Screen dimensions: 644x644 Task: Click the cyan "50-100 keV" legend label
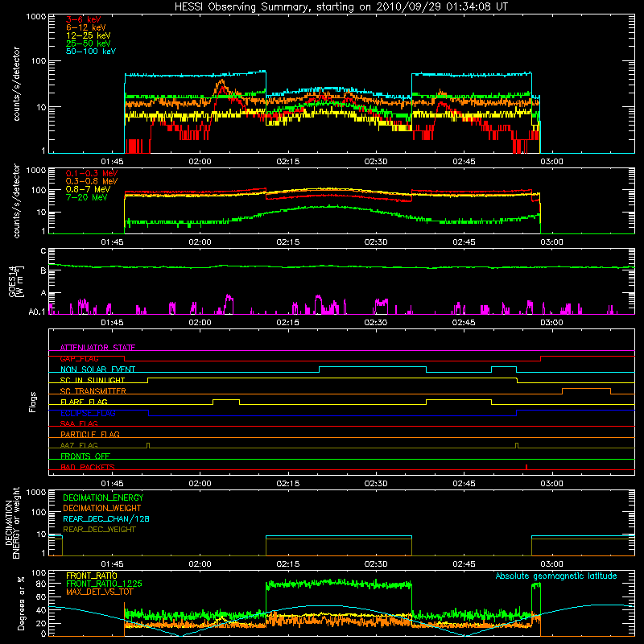(x=91, y=52)
